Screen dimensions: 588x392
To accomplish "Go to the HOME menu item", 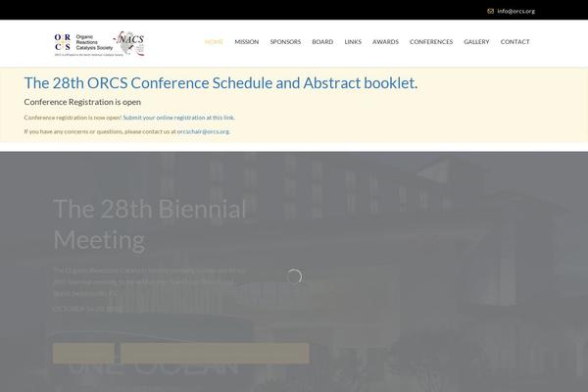I will [214, 41].
